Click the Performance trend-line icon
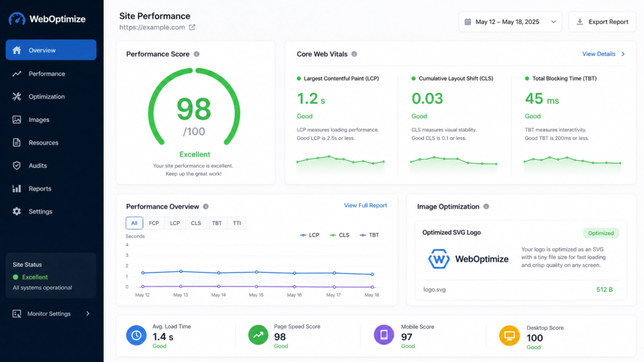This screenshot has height=362, width=644. 16,74
